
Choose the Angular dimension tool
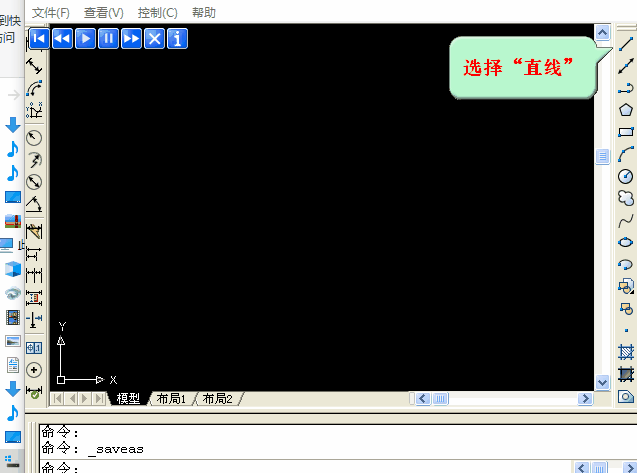pyautogui.click(x=34, y=204)
